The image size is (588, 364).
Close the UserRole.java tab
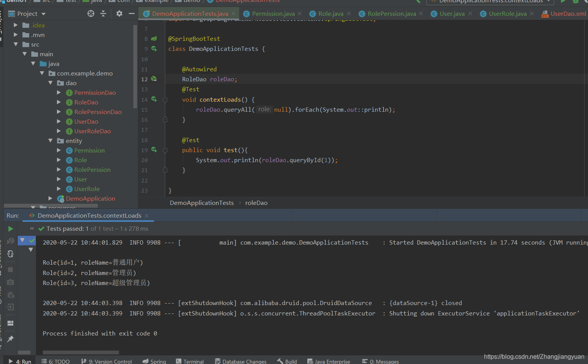tap(532, 13)
